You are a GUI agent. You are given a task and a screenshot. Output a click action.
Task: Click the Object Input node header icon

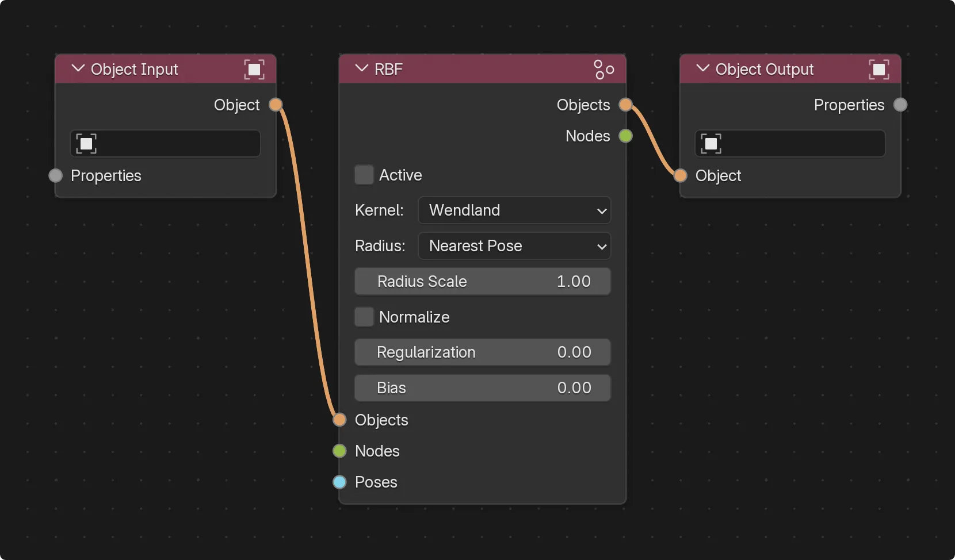click(254, 70)
